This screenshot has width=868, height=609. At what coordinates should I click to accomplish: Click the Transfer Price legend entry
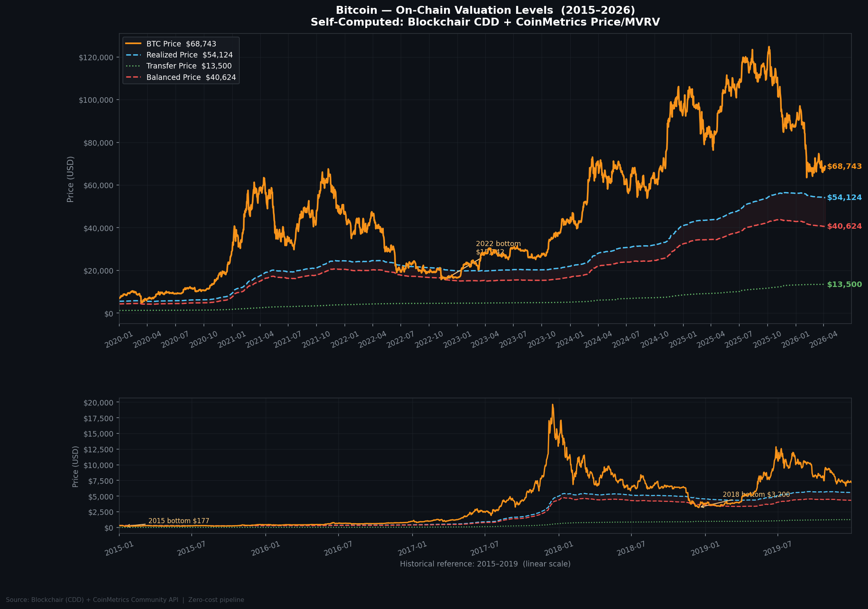tap(189, 66)
